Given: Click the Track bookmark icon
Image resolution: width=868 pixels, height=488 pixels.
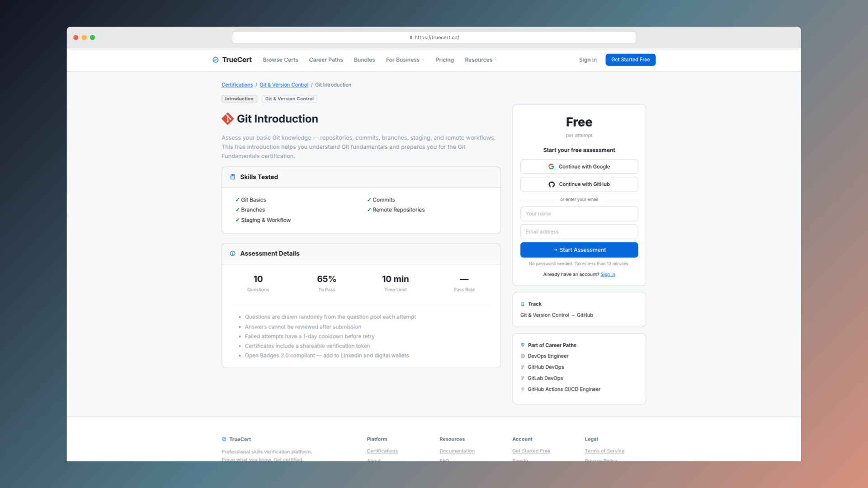Looking at the screenshot, I should (523, 304).
